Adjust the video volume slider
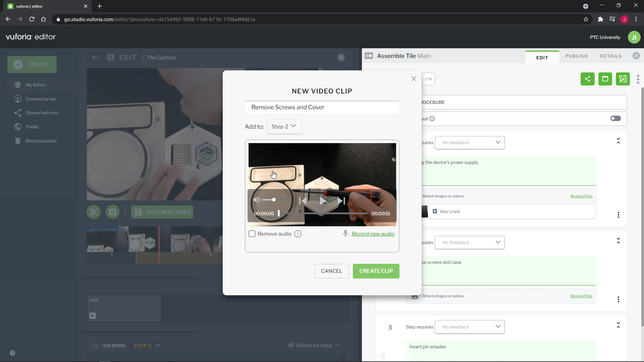Viewport: 644px width, 362px height. tap(274, 200)
